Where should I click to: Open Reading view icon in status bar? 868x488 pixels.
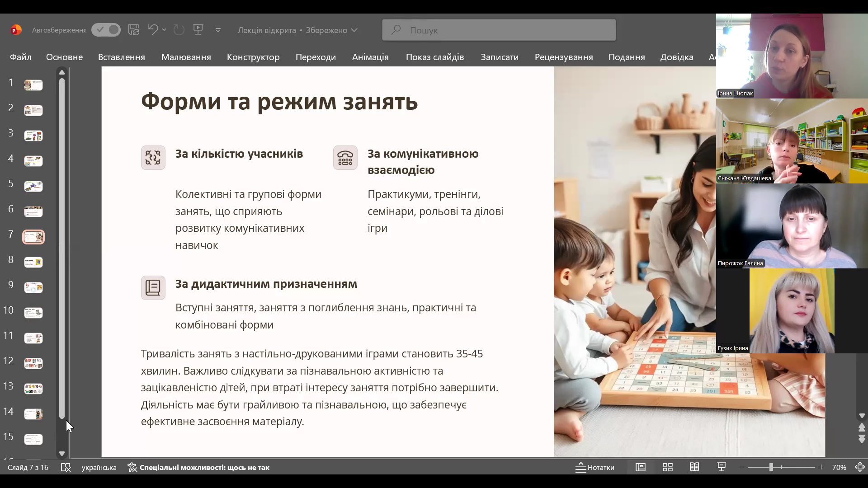[694, 467]
